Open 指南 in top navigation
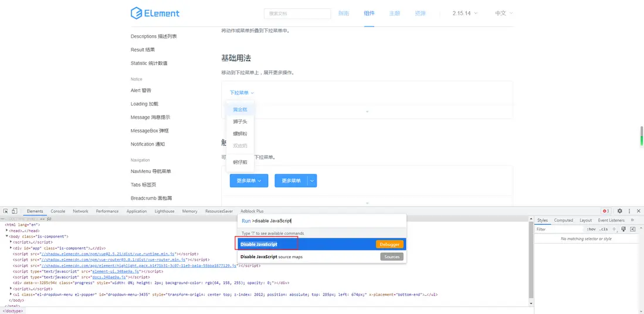 tap(344, 13)
